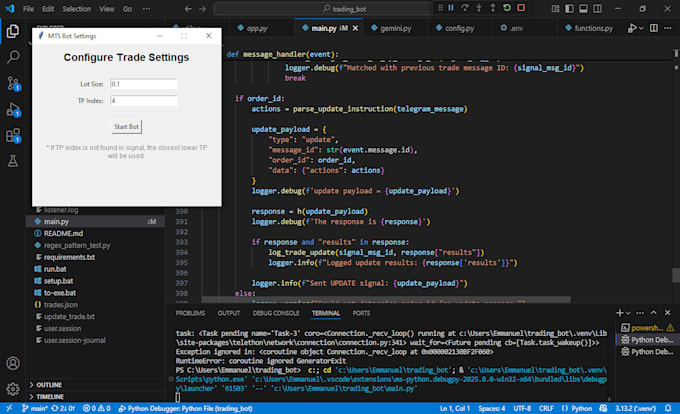Open the Source Control view
This screenshot has height=414, width=680.
pyautogui.click(x=13, y=83)
